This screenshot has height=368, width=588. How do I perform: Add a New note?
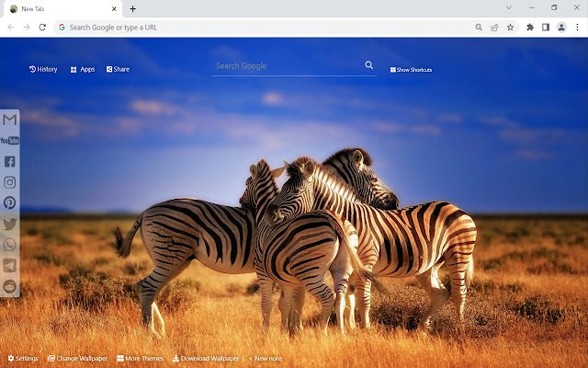click(x=266, y=358)
